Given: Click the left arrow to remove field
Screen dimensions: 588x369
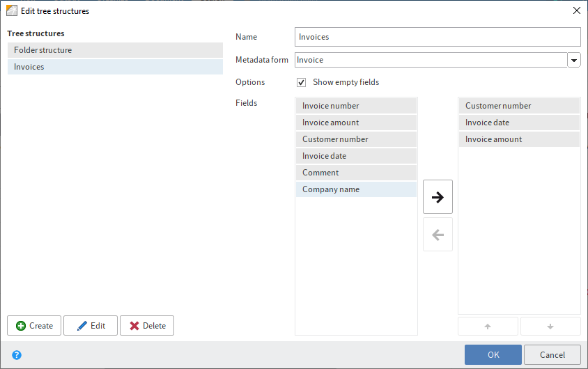Looking at the screenshot, I should (438, 235).
